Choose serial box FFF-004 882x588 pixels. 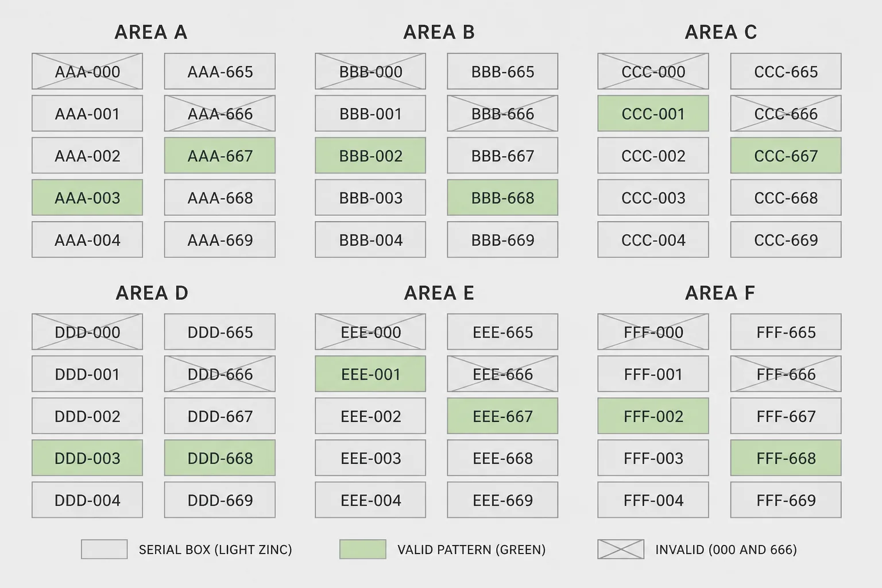pyautogui.click(x=653, y=500)
